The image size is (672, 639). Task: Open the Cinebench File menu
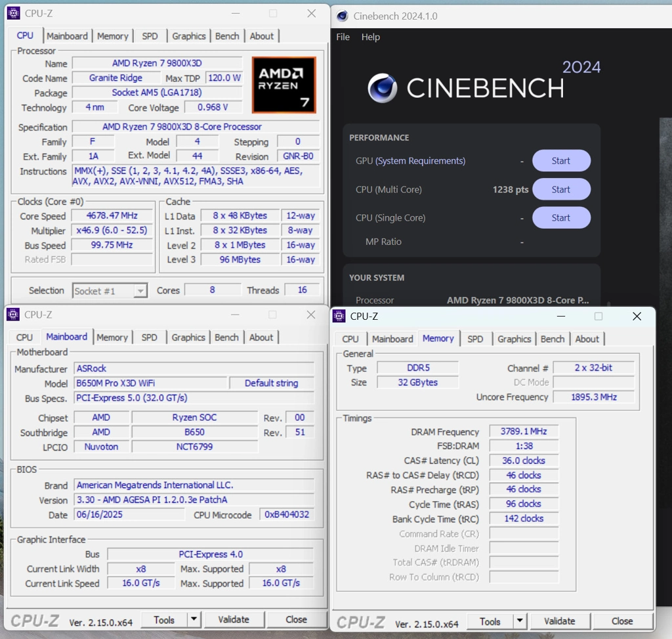343,37
